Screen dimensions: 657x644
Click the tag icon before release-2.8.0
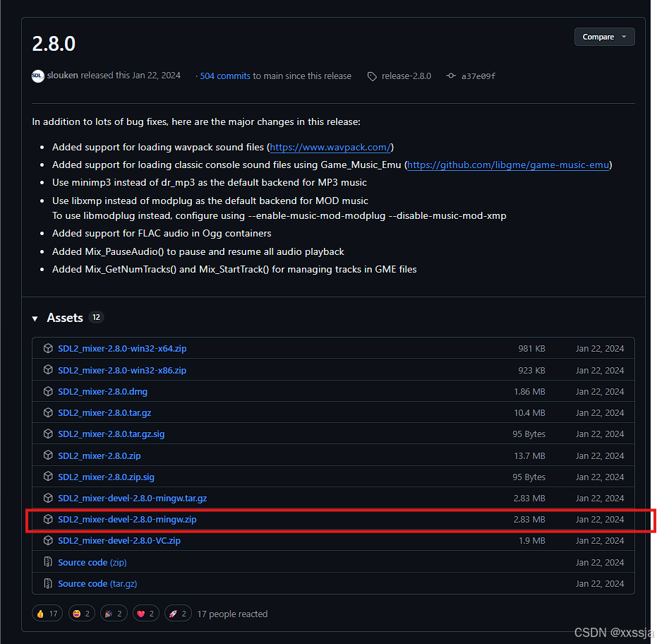[372, 76]
